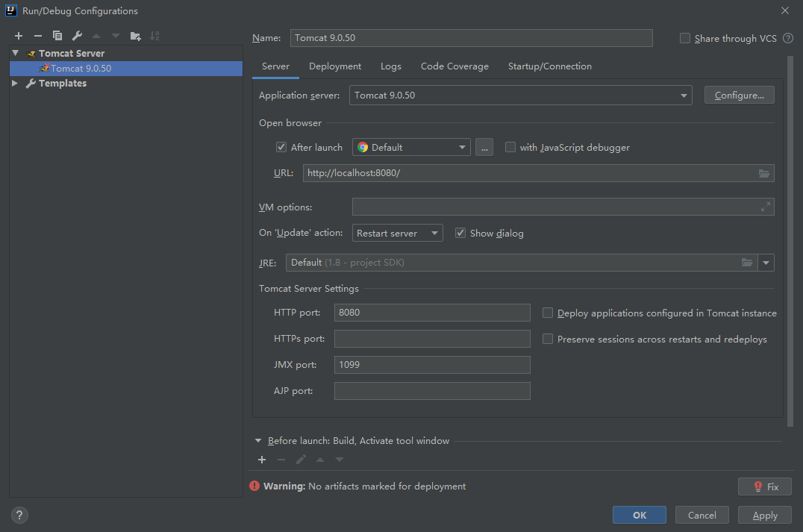This screenshot has height=532, width=803.
Task: Remove before launch task minus icon
Action: pyautogui.click(x=281, y=460)
